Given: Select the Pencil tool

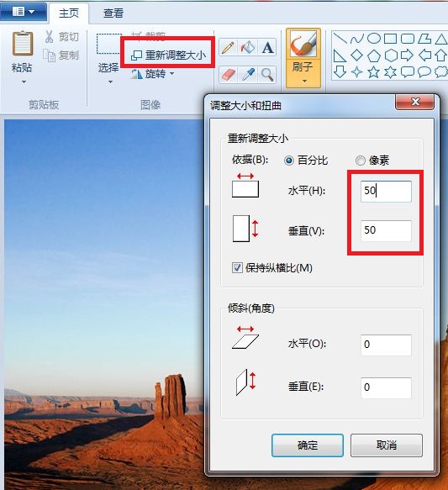Looking at the screenshot, I should 228,48.
